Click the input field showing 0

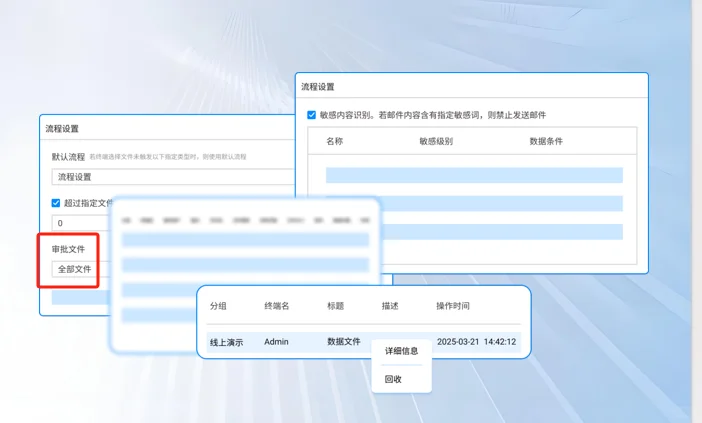[81, 223]
